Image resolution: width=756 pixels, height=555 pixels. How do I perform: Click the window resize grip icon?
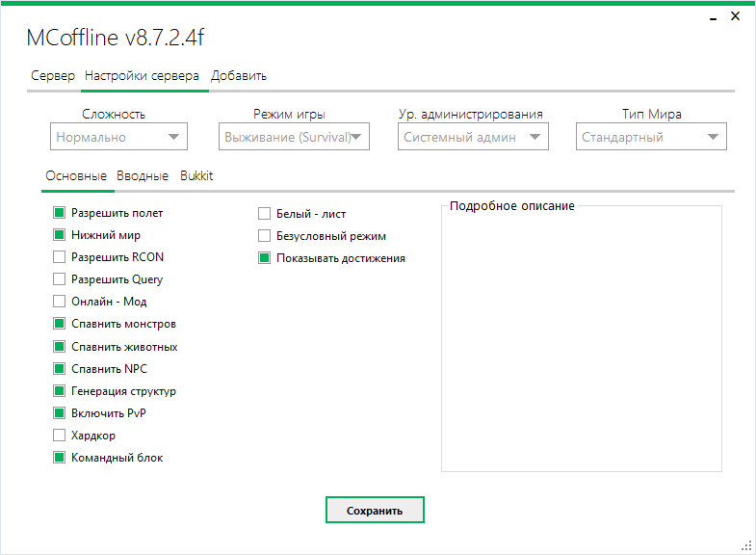(746, 545)
